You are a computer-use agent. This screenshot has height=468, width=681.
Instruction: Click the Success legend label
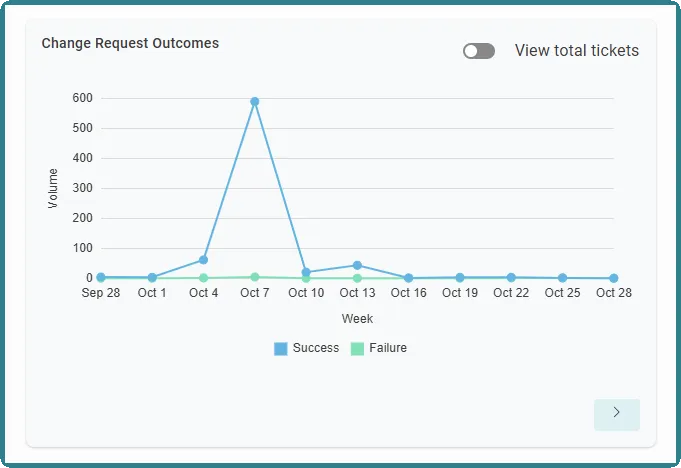click(316, 348)
